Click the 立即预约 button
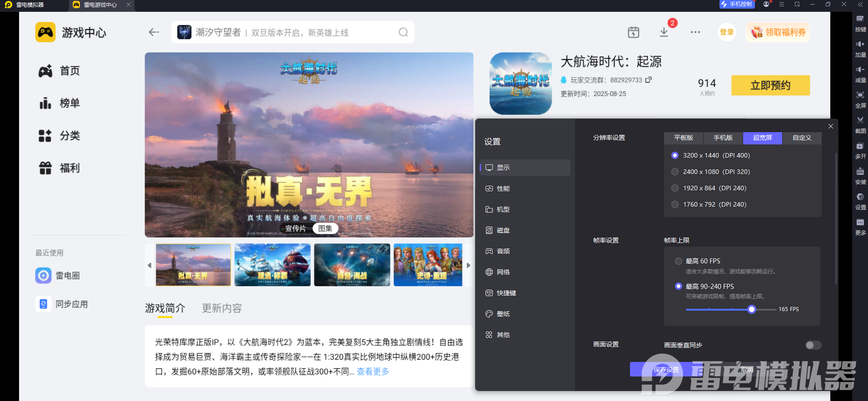This screenshot has height=401, width=868. pyautogui.click(x=770, y=85)
